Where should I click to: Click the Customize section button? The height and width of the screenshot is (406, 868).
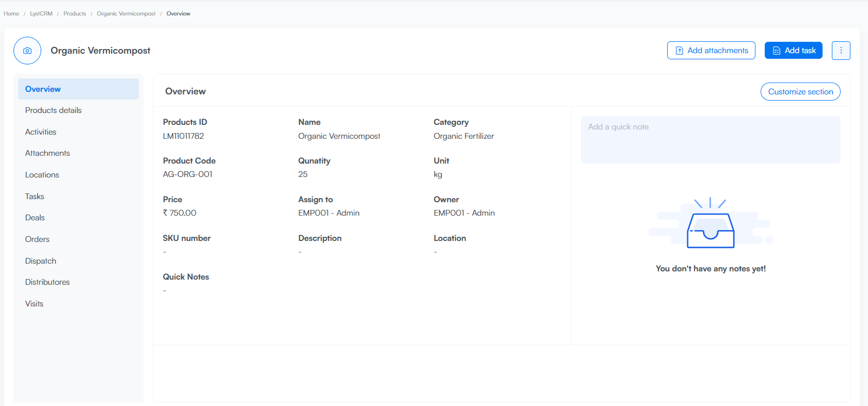pyautogui.click(x=800, y=92)
